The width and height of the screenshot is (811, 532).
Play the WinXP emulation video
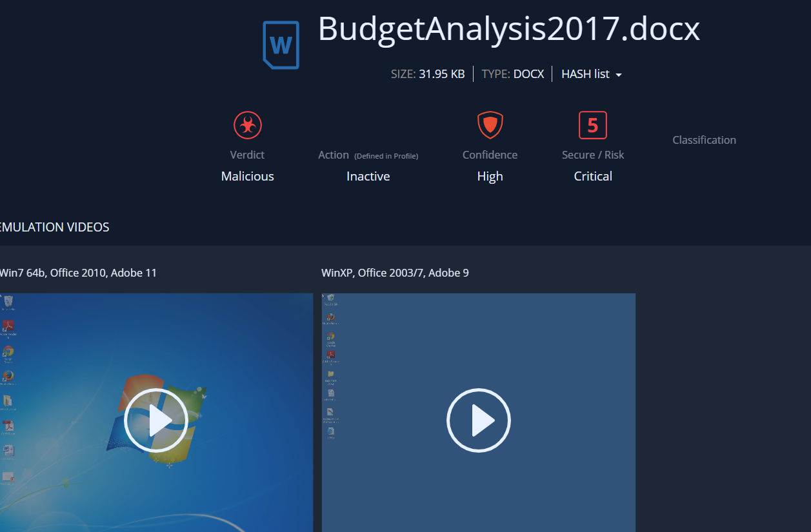[x=479, y=420]
